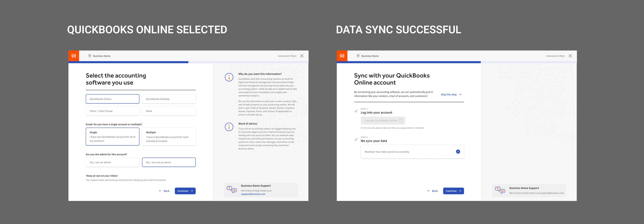
Task: Select "No, I am not an admin"
Action: [169, 162]
